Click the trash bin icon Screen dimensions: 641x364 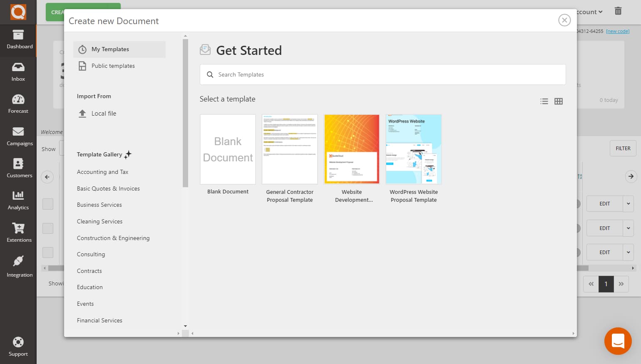(x=618, y=11)
